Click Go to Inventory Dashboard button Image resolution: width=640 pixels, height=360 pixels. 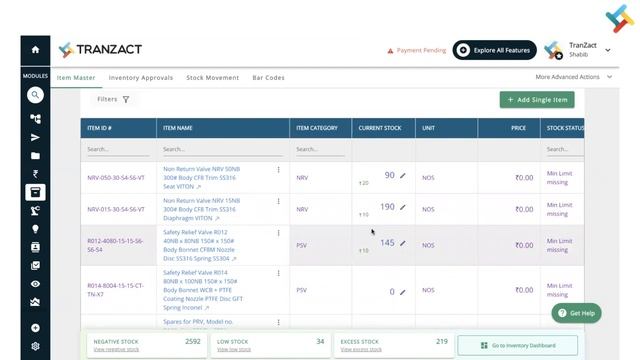pyautogui.click(x=518, y=346)
